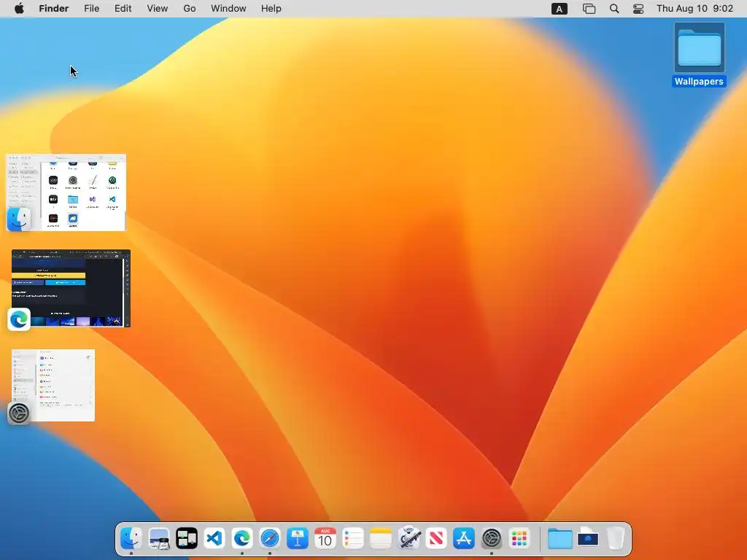The width and height of the screenshot is (747, 560).
Task: Switch to the System Settings window thumbnail
Action: [x=53, y=385]
